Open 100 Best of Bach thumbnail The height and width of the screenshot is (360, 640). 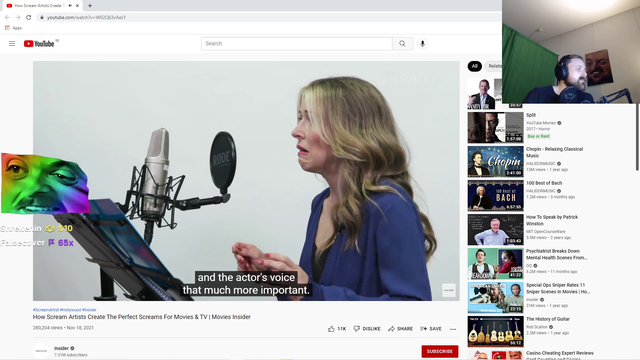[x=496, y=196]
